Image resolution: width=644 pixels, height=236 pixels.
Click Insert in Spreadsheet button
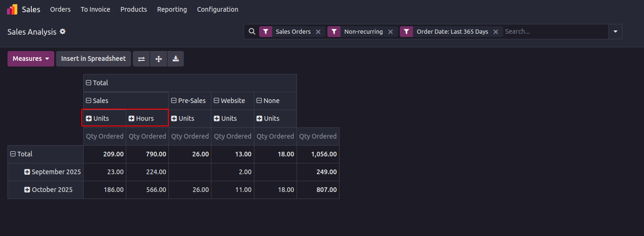tap(94, 59)
